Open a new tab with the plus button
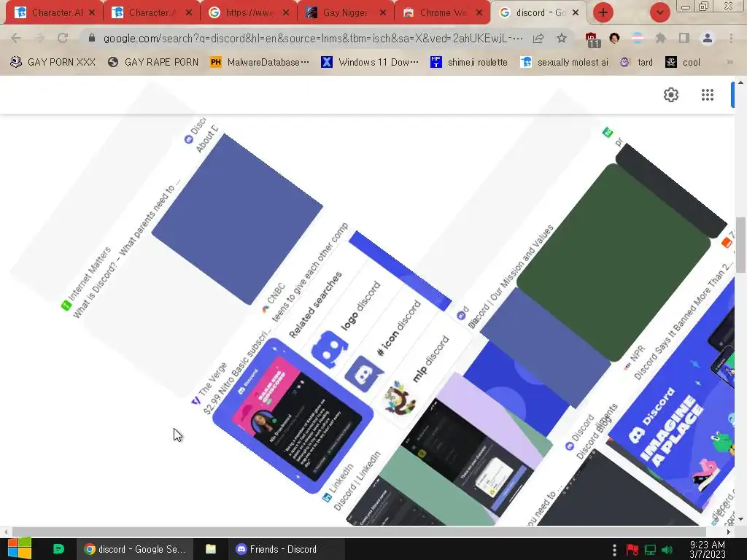This screenshot has height=560, width=747. (x=603, y=12)
